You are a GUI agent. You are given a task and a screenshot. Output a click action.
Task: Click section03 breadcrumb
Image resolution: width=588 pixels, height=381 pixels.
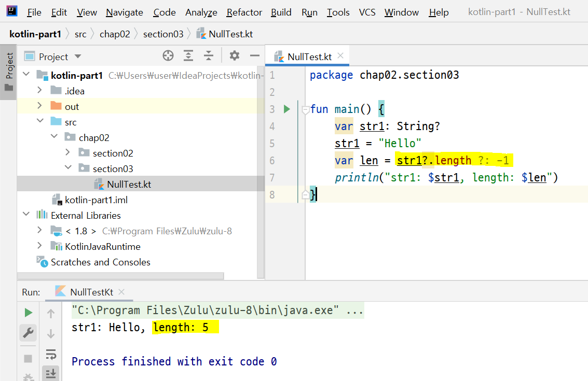[x=163, y=34]
